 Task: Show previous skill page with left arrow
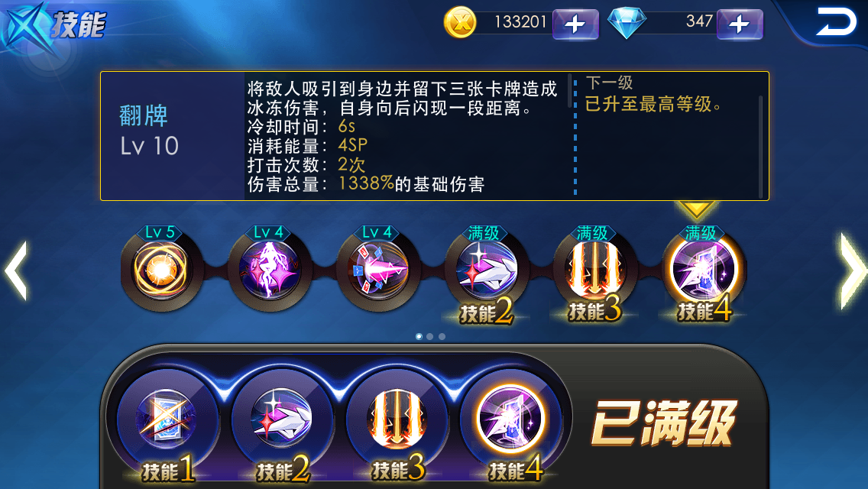pyautogui.click(x=15, y=270)
